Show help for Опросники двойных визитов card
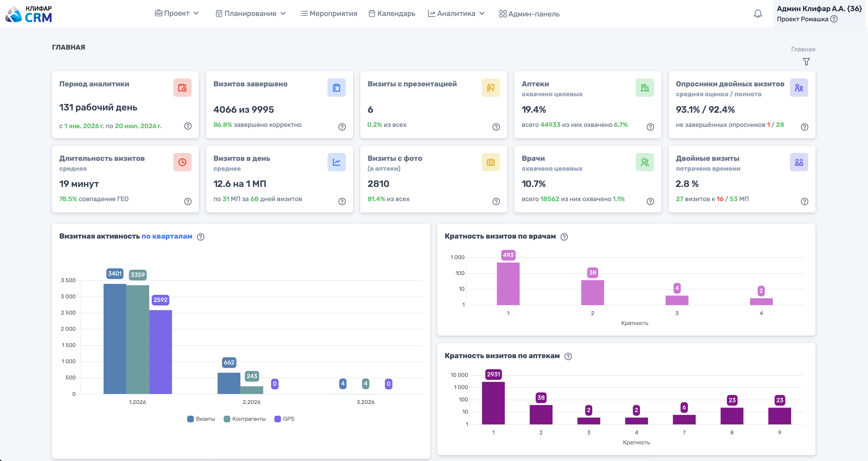The image size is (868, 461). (x=804, y=127)
